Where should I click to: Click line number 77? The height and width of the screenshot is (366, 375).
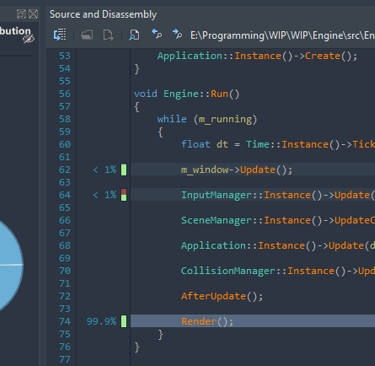(65, 359)
